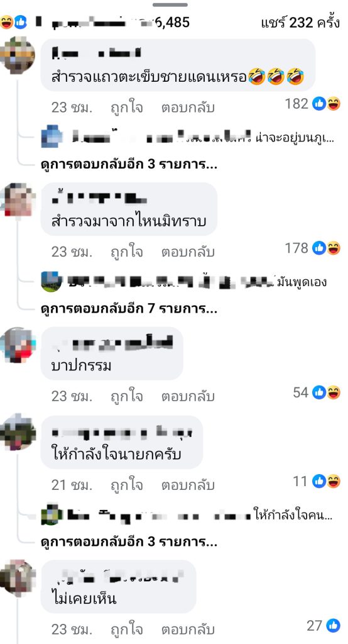Expand ดูการตอบกลับอีก 7 รายการ

coord(129,309)
